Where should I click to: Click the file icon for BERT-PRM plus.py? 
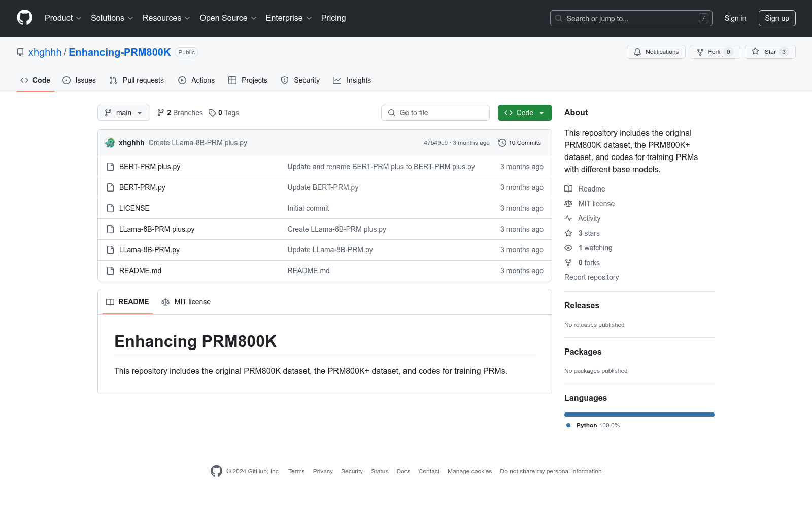(110, 167)
